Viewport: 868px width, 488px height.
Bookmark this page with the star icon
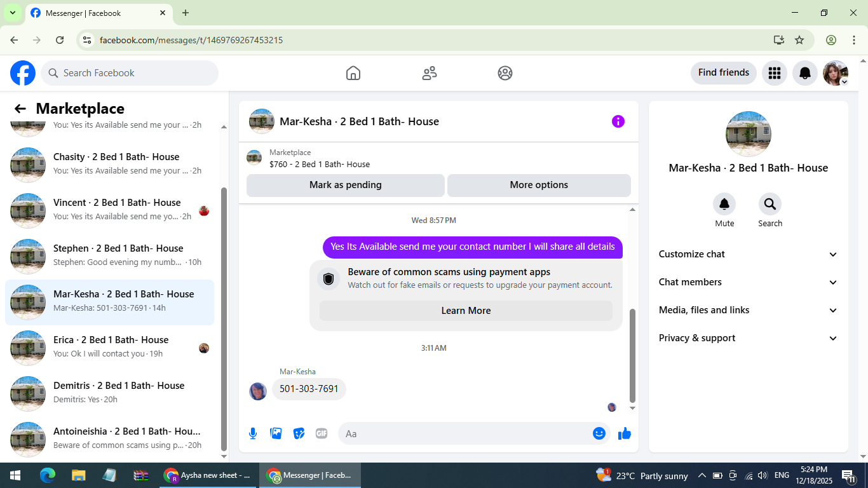[x=799, y=40]
